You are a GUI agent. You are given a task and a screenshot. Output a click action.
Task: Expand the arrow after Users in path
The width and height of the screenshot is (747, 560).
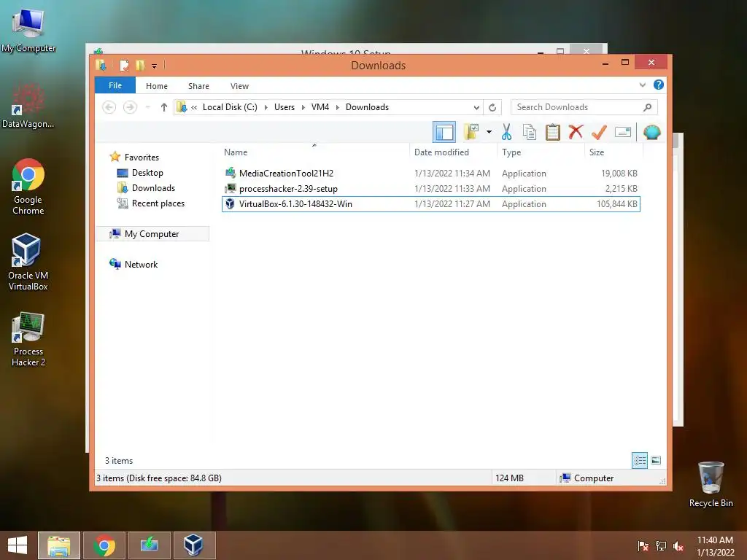click(x=303, y=108)
